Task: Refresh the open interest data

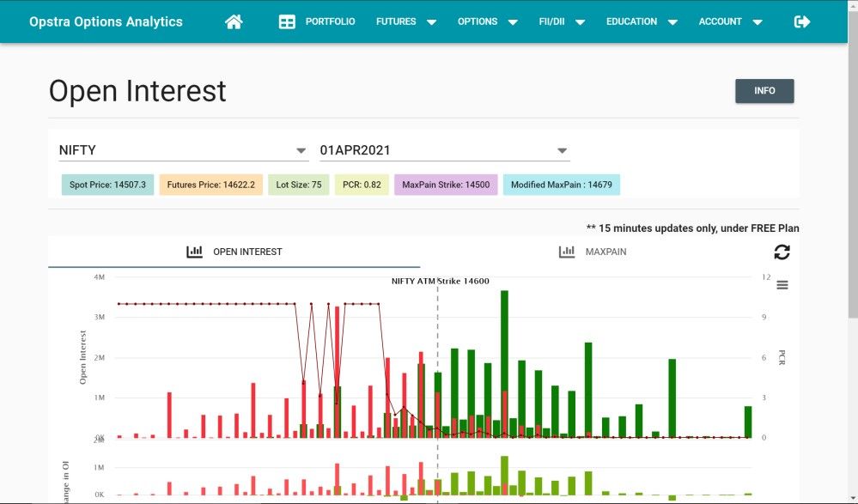Action: (782, 252)
